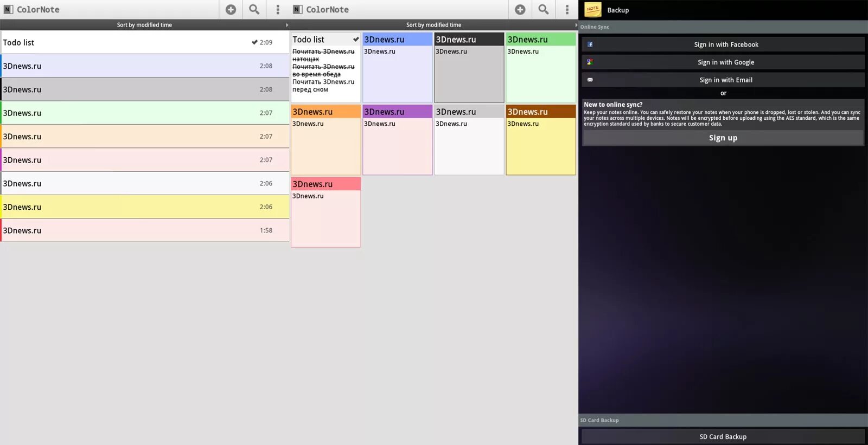Click the Facebook logo icon on backup screen
Viewport: 868px width, 445px height.
coord(590,44)
